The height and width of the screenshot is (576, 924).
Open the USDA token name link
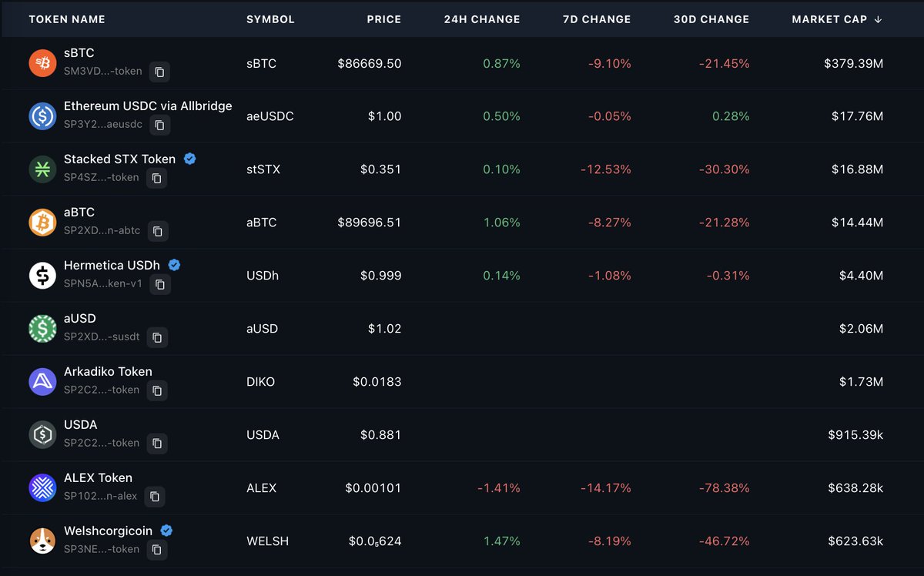[x=81, y=425]
